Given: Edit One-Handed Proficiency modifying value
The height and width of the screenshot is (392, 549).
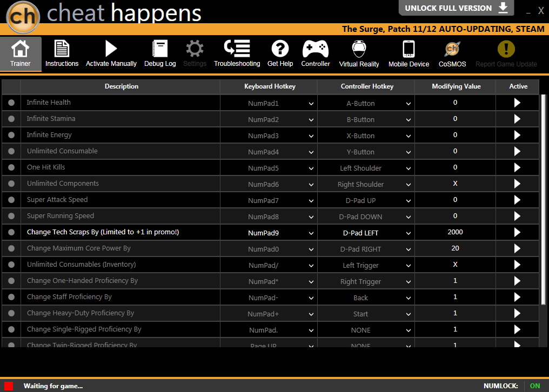Looking at the screenshot, I should point(455,281).
